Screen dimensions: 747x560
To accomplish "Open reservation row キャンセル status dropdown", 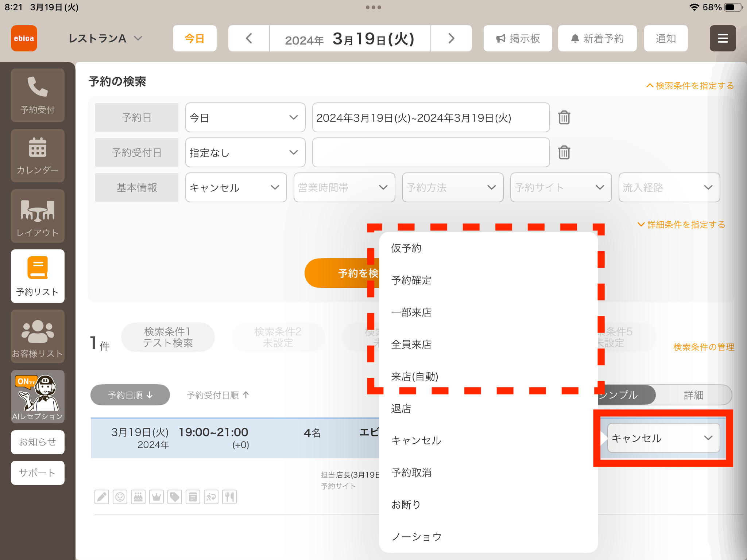I will pos(663,438).
